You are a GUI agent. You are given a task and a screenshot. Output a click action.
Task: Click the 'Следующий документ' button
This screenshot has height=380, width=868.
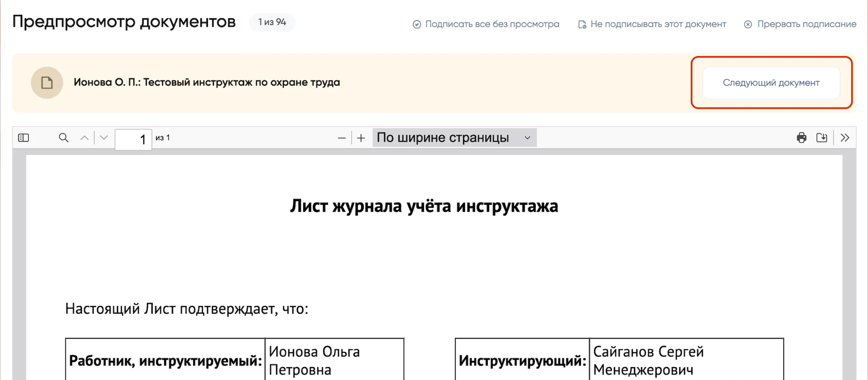click(771, 83)
